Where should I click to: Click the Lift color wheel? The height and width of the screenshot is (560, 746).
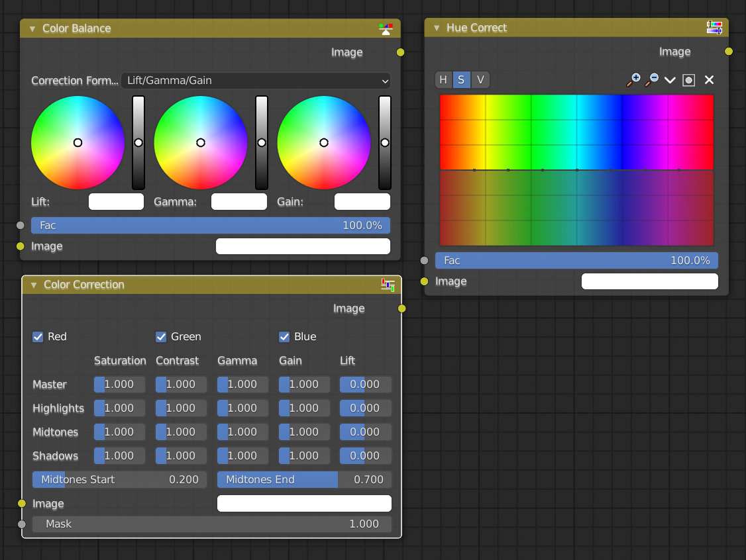pos(78,142)
